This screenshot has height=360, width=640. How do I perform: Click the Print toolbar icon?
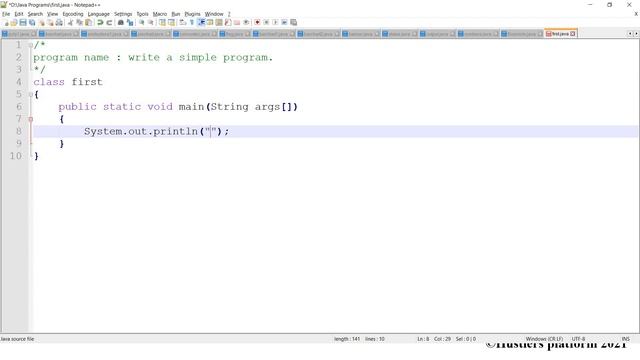tap(59, 23)
